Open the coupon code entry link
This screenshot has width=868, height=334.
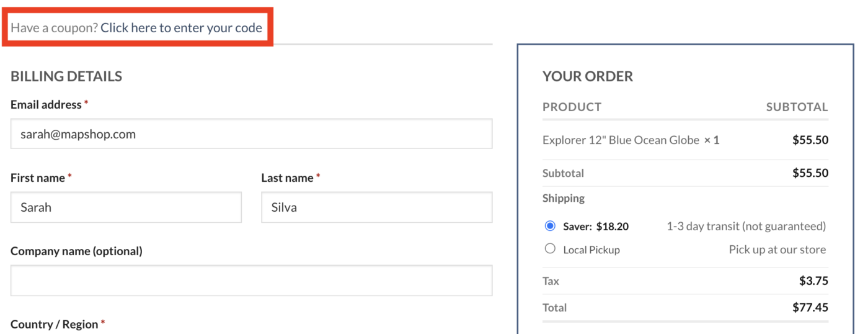pyautogui.click(x=181, y=28)
